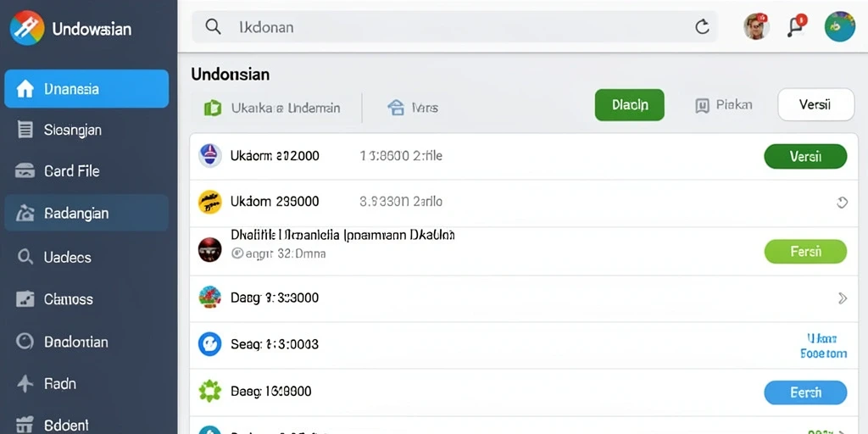The height and width of the screenshot is (434, 868).
Task: Open Radn in the sidebar
Action: click(86, 384)
